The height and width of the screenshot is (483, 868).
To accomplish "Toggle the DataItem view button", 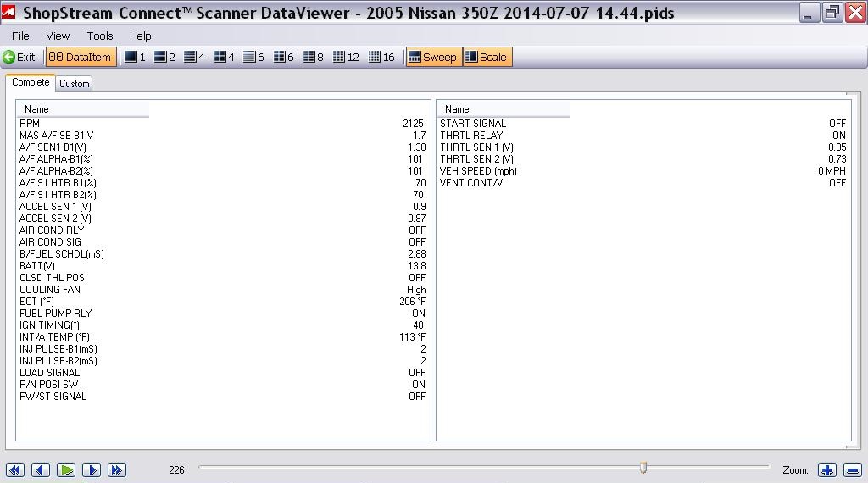I will [x=81, y=57].
